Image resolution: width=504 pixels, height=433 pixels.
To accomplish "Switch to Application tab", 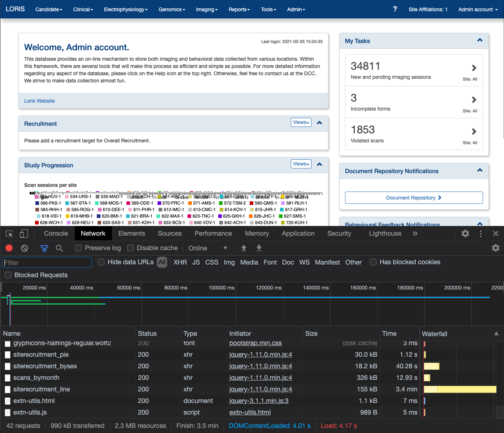I will (x=298, y=233).
